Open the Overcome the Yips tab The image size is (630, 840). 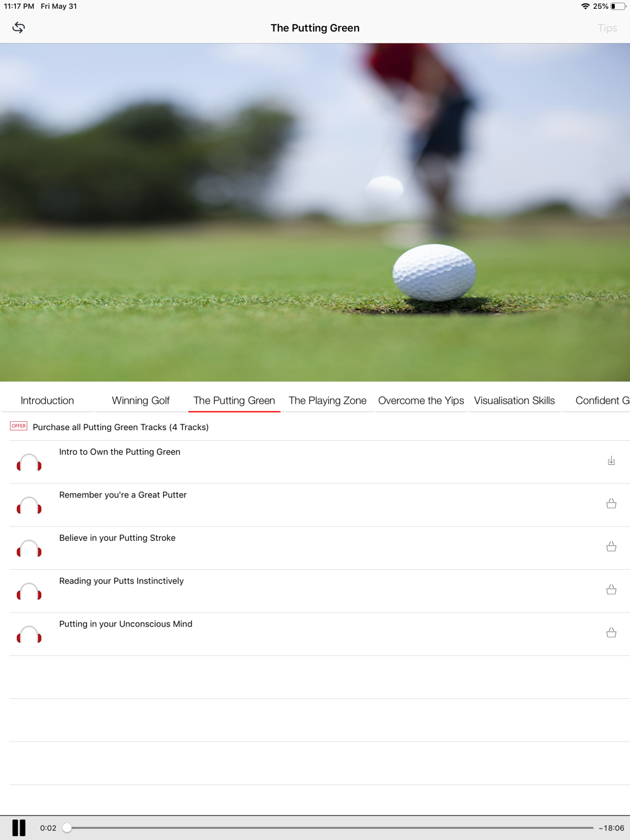(421, 400)
